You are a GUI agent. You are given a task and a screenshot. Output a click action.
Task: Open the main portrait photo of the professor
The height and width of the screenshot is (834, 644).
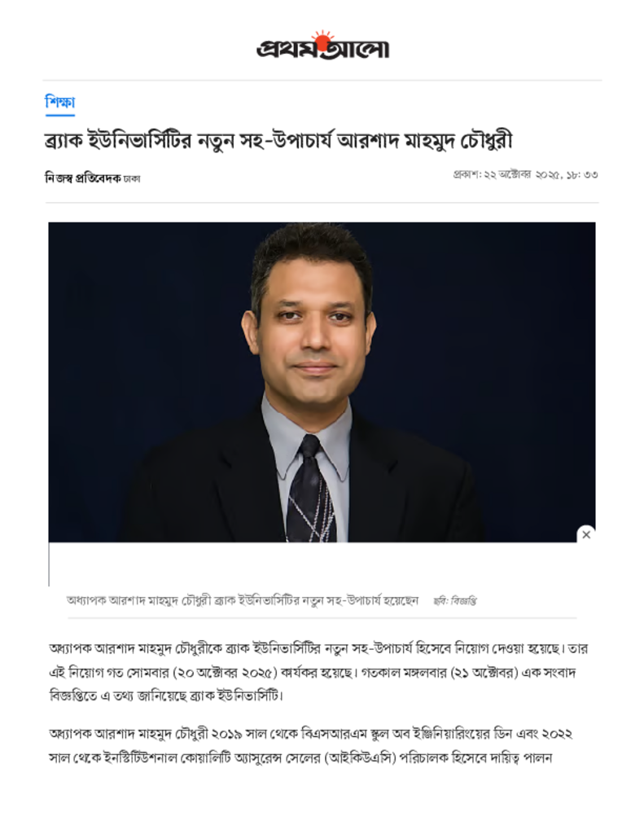322,382
